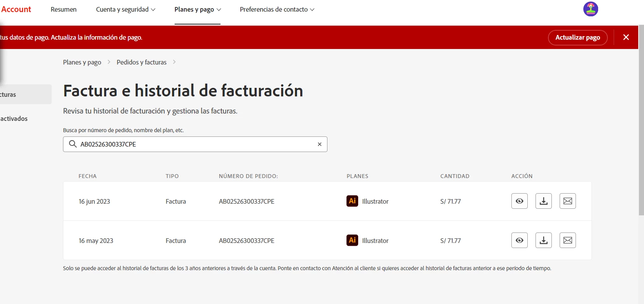Click the TIPO column header
The width and height of the screenshot is (644, 304).
[x=172, y=176]
